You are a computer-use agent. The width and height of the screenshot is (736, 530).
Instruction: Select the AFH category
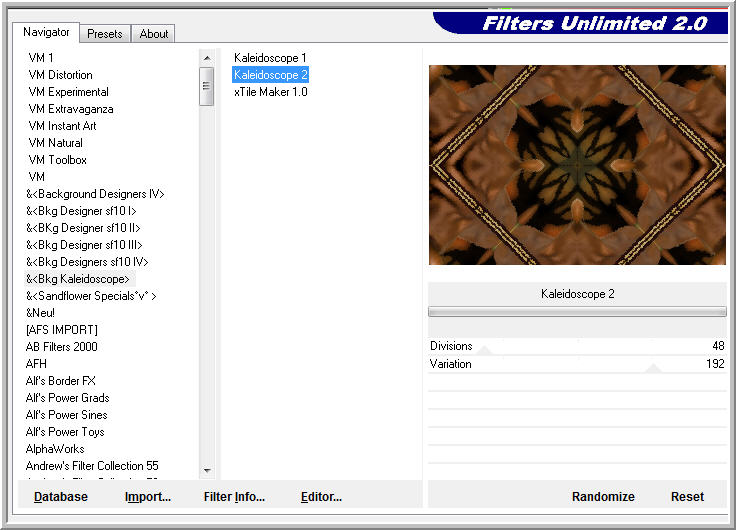[36, 363]
